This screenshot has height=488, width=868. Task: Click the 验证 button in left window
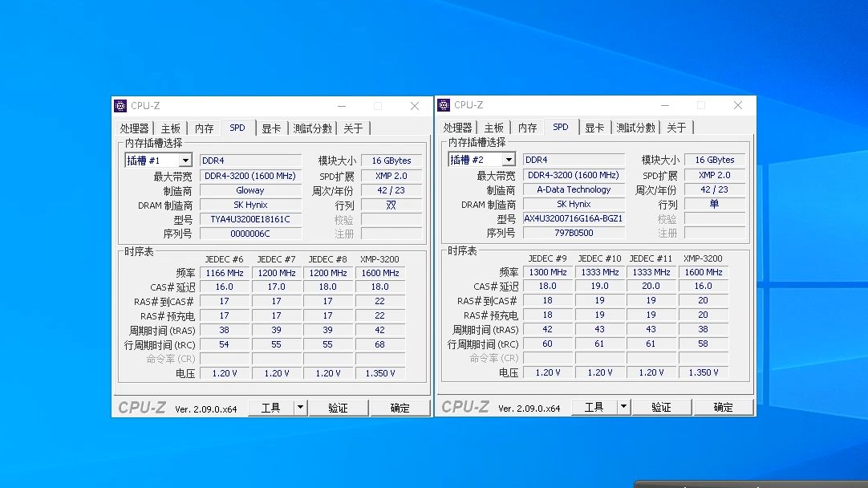pos(339,407)
